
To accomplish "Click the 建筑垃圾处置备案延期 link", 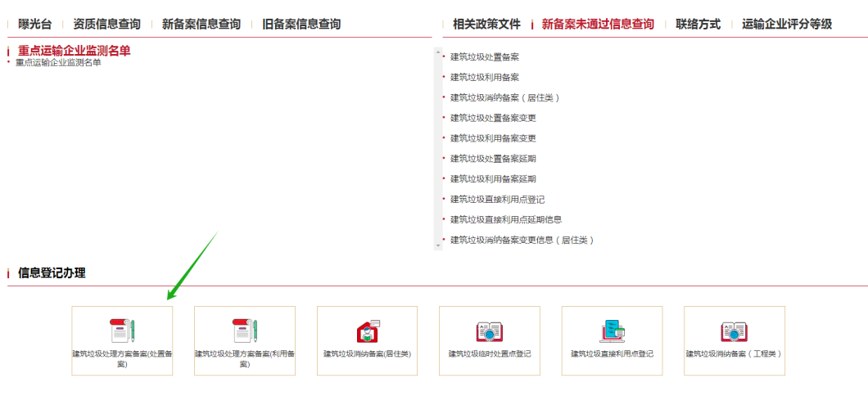I will 493,159.
